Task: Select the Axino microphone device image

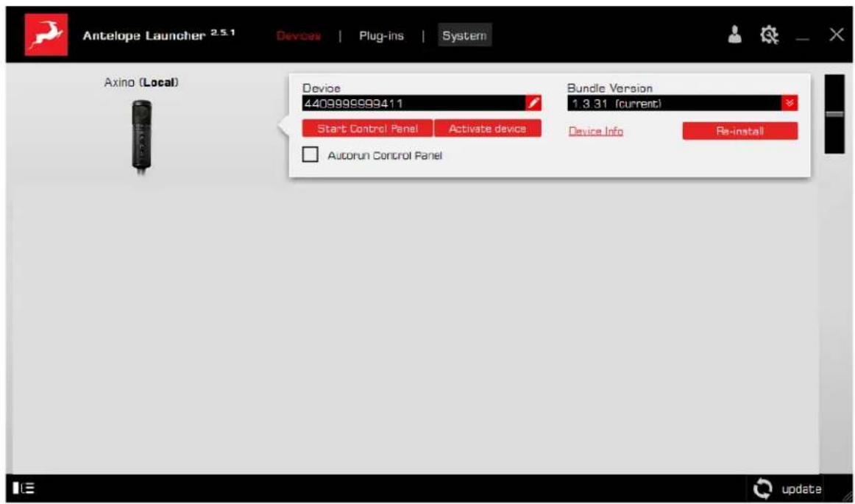Action: click(x=142, y=136)
